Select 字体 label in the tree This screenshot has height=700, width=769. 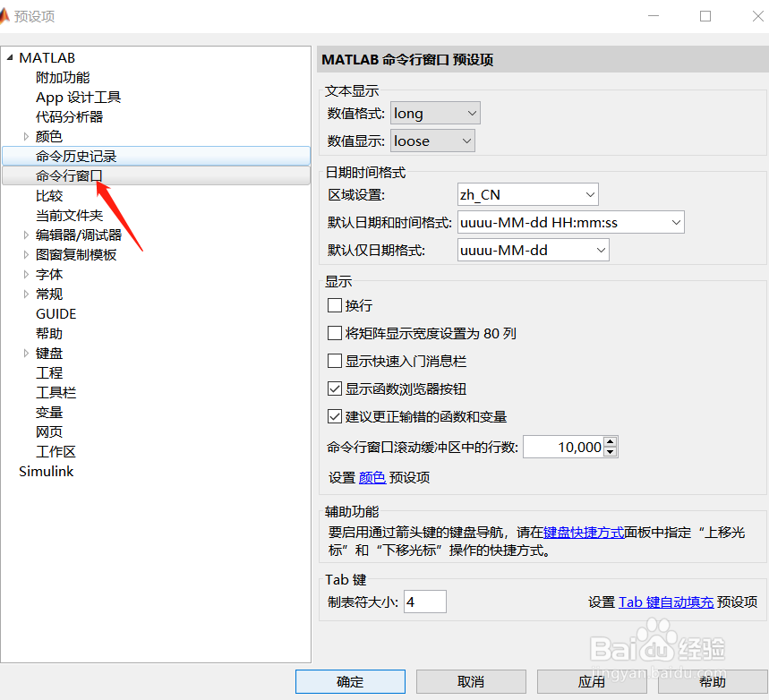[49, 274]
